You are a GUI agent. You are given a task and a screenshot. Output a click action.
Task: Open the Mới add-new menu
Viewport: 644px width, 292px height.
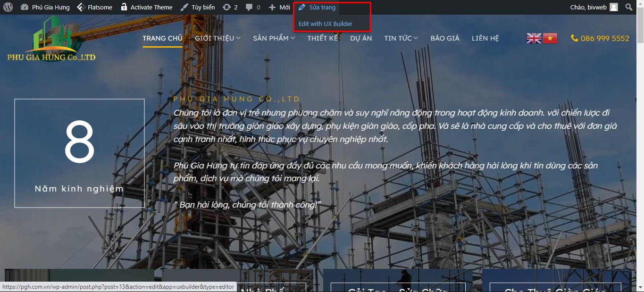(279, 7)
